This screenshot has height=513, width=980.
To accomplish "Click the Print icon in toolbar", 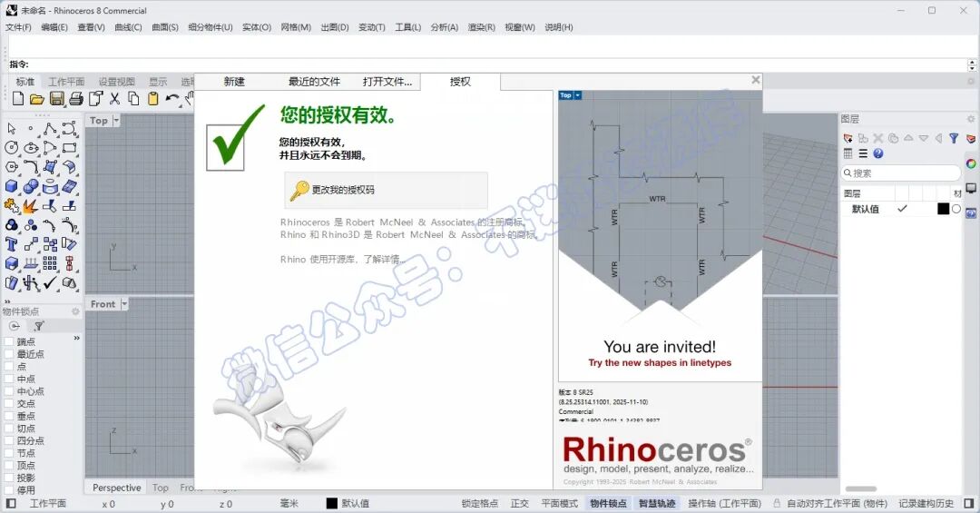I will point(76,98).
